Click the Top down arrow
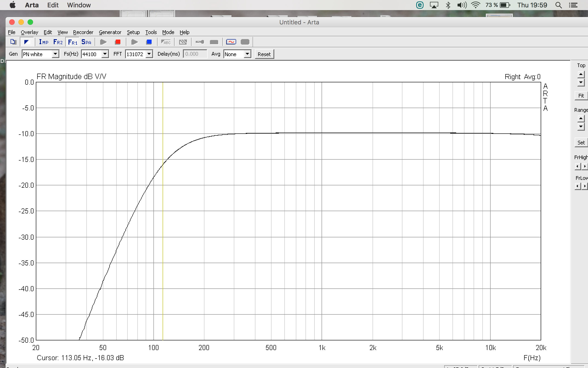Image resolution: width=588 pixels, height=368 pixels. click(581, 83)
